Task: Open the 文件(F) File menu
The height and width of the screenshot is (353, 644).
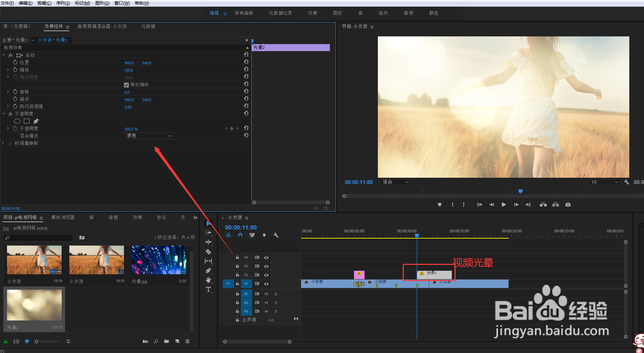Action: 7,3
